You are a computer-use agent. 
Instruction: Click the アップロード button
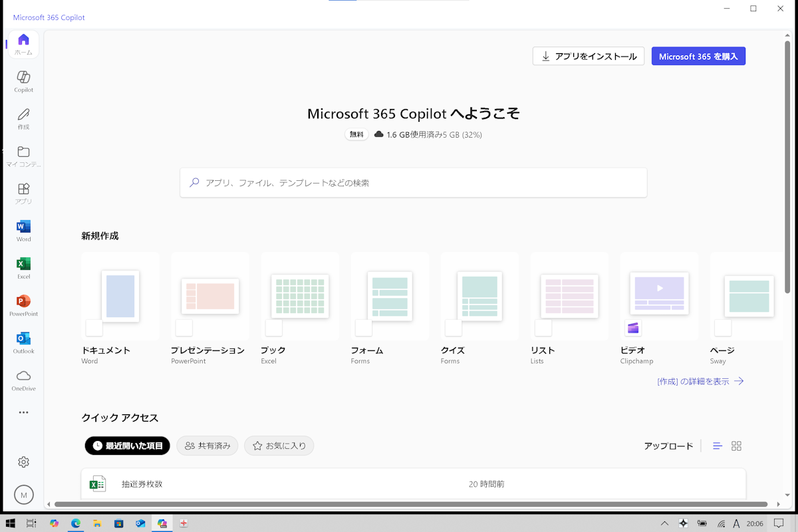pos(668,446)
